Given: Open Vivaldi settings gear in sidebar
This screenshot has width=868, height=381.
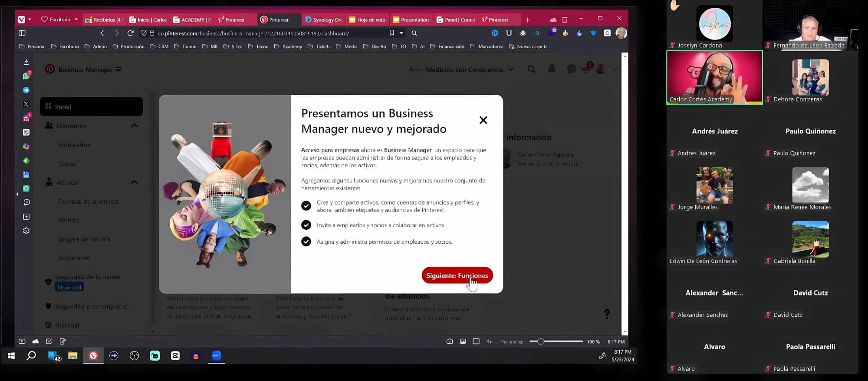Looking at the screenshot, I should [26, 231].
